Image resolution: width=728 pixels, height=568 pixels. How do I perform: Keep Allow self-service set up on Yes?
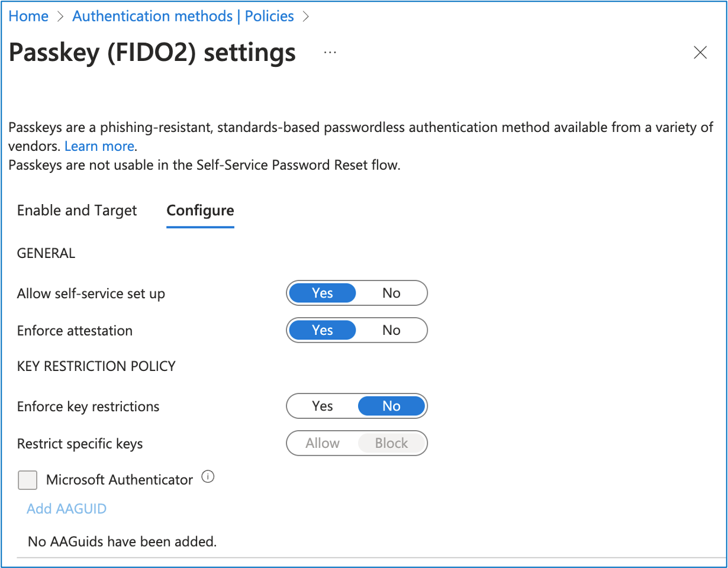tap(322, 293)
